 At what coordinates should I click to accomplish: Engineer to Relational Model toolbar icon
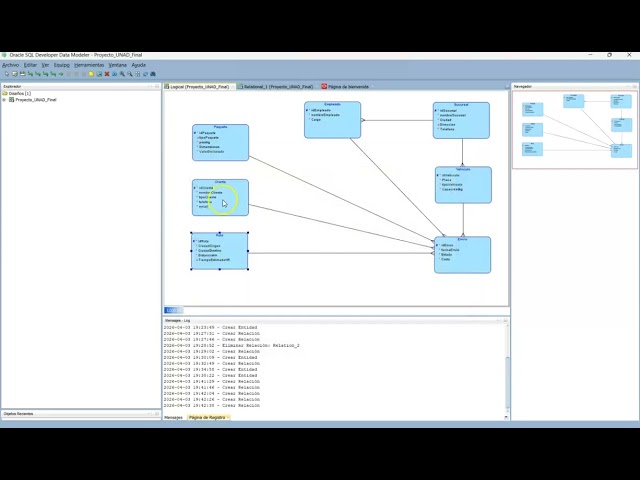click(115, 74)
